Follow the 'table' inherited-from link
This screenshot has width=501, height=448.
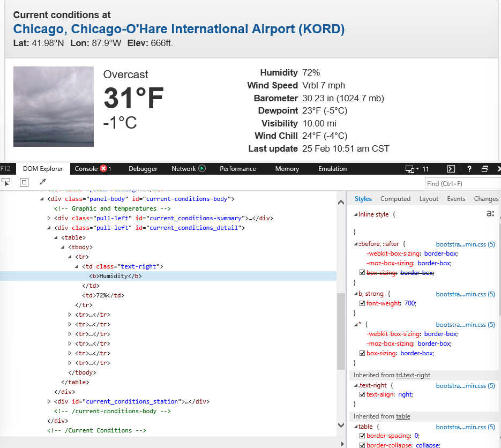tap(403, 416)
